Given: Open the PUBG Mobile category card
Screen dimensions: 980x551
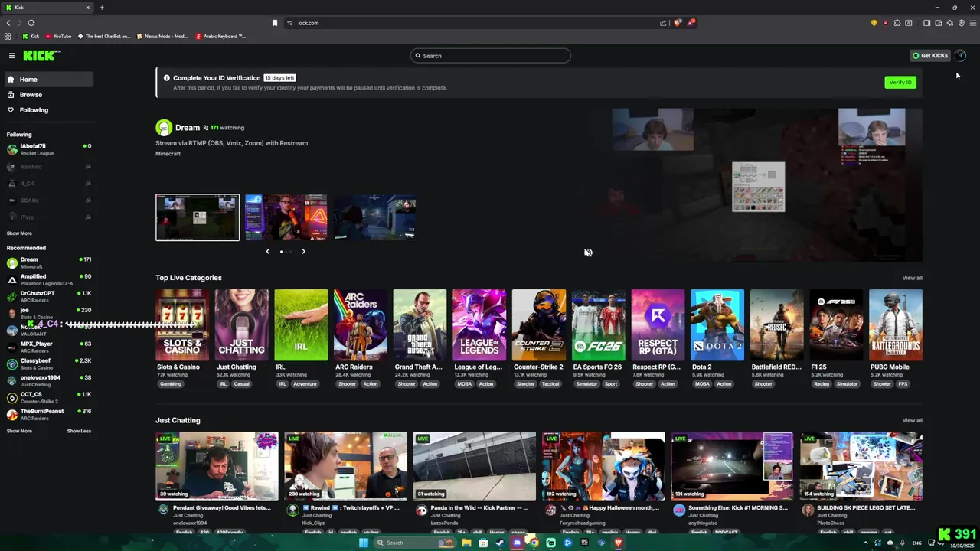Looking at the screenshot, I should (x=896, y=325).
